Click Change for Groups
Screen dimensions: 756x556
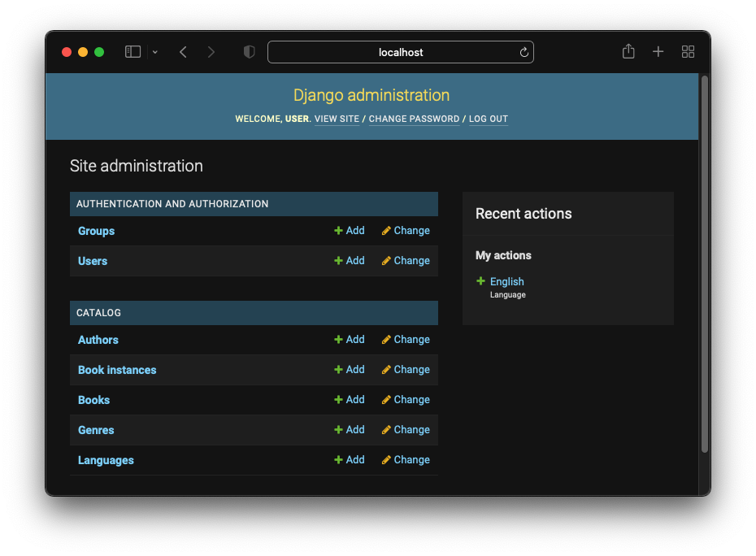point(406,231)
